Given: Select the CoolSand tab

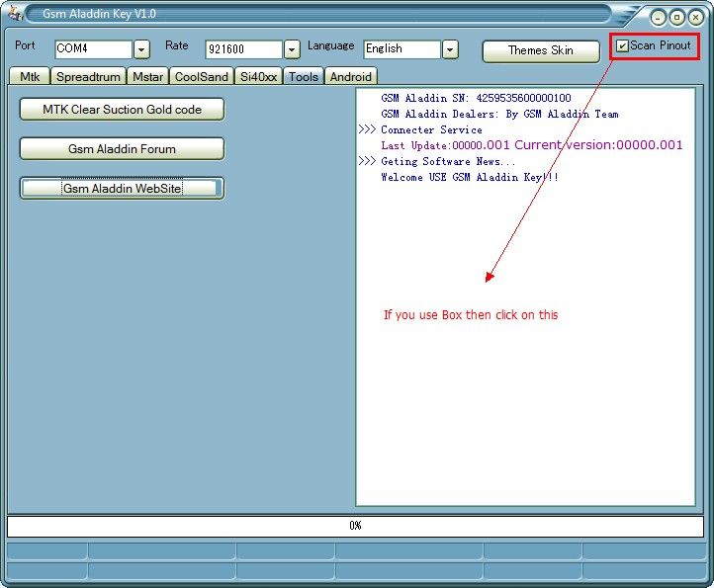Looking at the screenshot, I should pyautogui.click(x=202, y=76).
